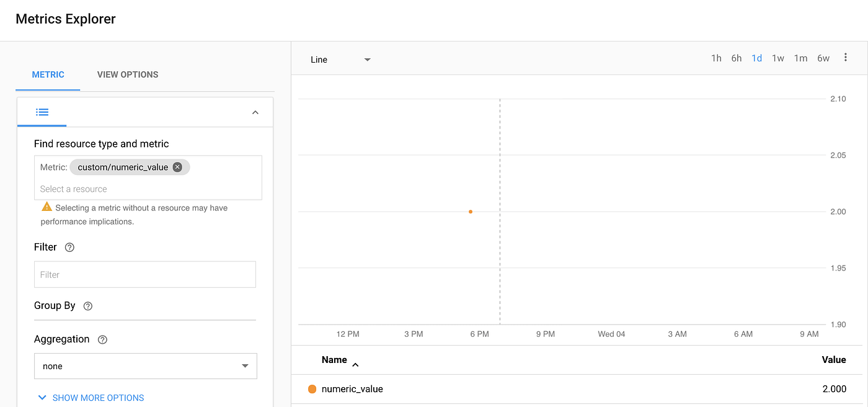Switch to the 1w time range
The width and height of the screenshot is (868, 407).
click(778, 58)
